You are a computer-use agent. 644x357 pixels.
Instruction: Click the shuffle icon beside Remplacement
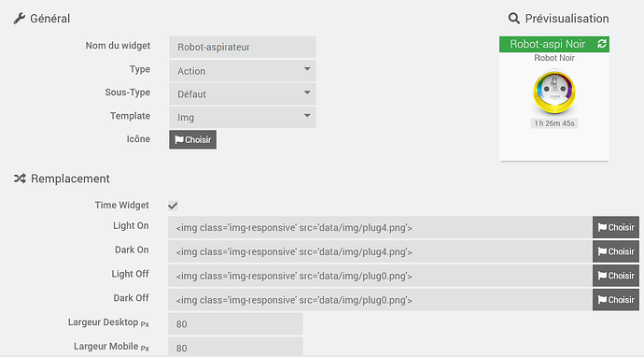tap(20, 178)
